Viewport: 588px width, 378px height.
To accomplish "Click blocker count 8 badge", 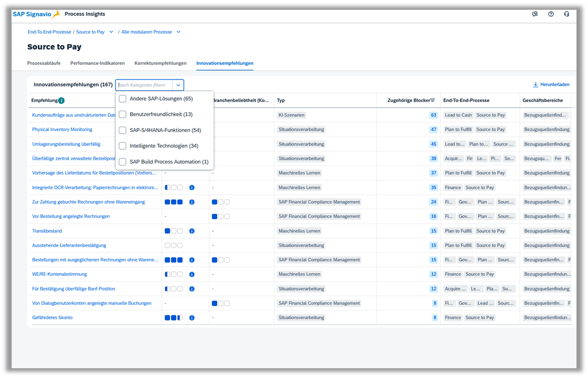I will tap(435, 317).
